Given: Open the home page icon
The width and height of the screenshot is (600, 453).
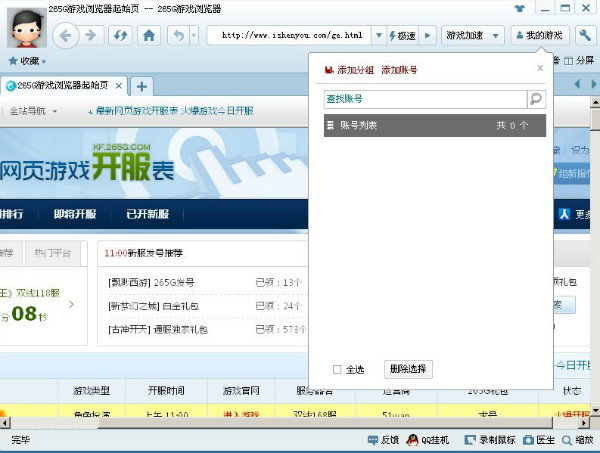Looking at the screenshot, I should tap(149, 36).
